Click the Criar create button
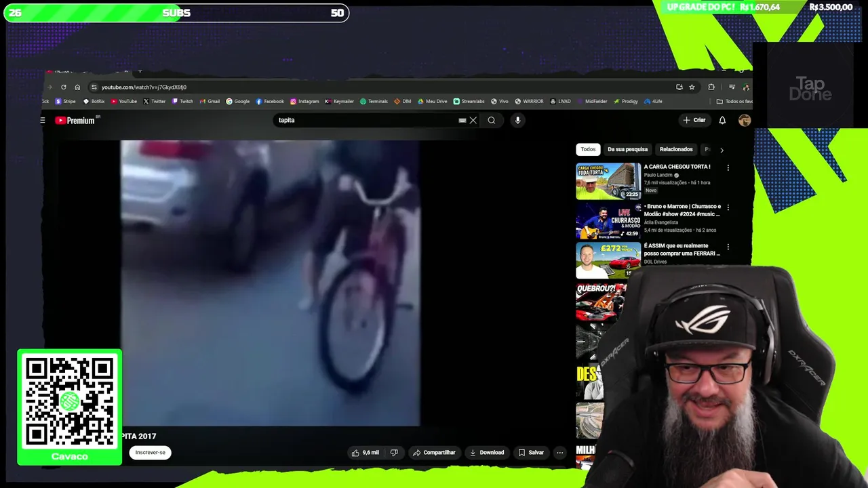This screenshot has width=868, height=488. [x=694, y=120]
